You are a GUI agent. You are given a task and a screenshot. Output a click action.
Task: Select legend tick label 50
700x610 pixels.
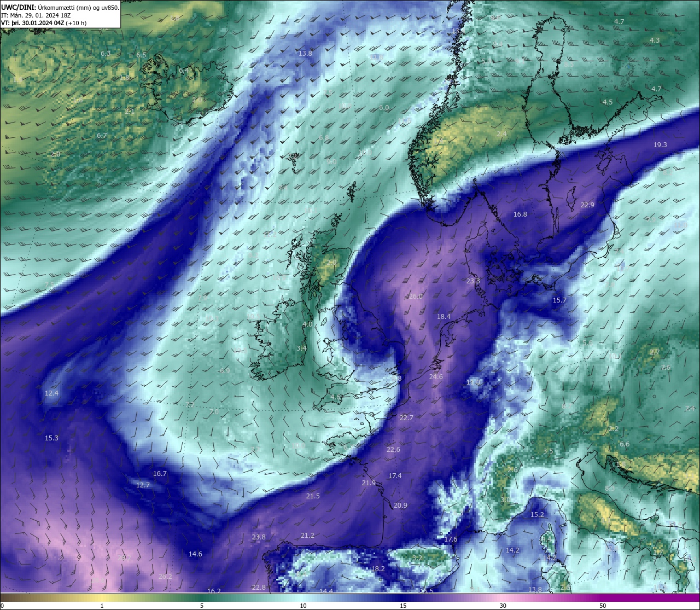603,606
